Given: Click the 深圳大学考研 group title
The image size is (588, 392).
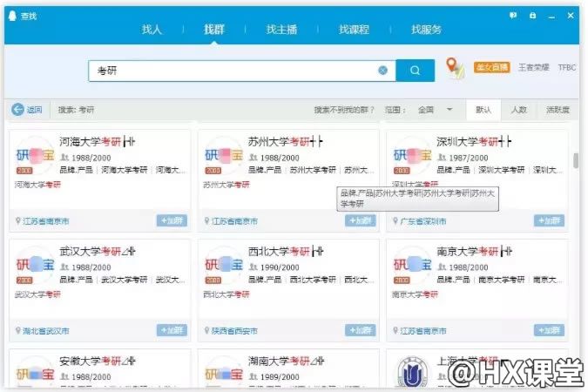Looking at the screenshot, I should [474, 142].
